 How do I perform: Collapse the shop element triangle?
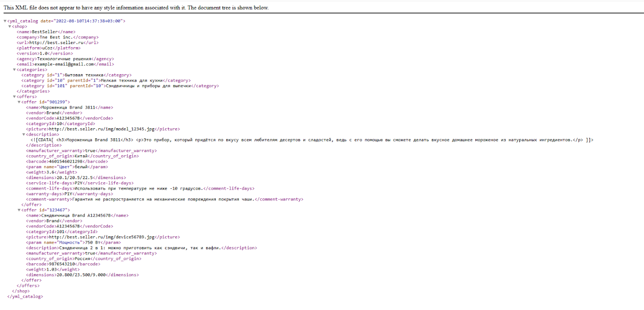[x=10, y=27]
